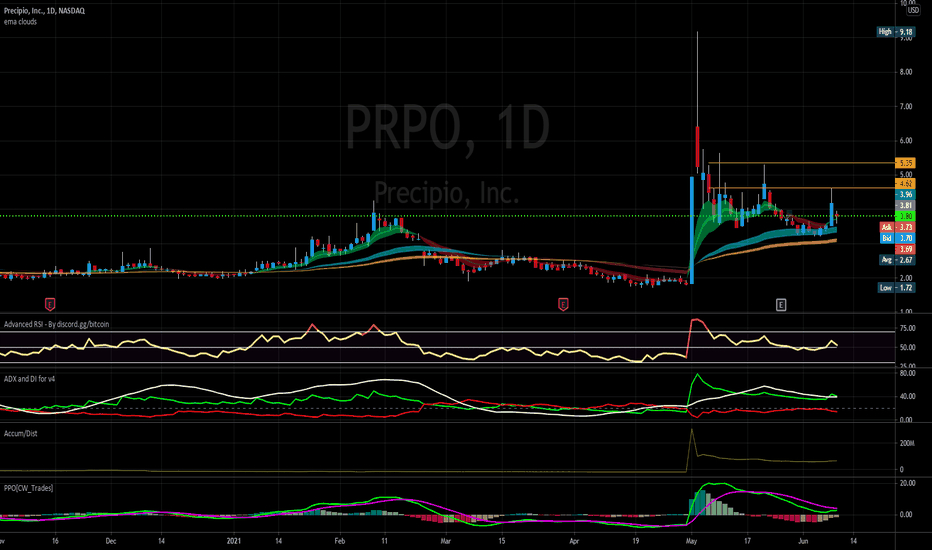The width and height of the screenshot is (932, 550).
Task: Click the Mar label on the time axis
Action: tap(446, 541)
